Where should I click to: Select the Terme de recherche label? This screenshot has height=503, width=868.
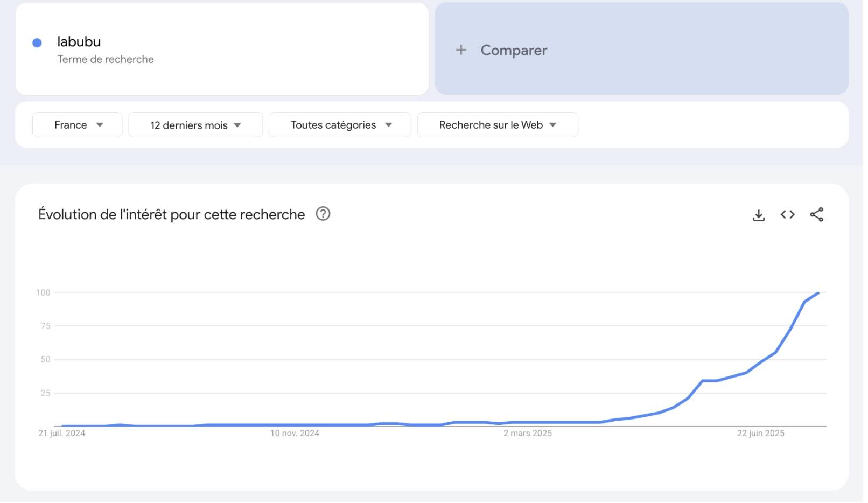(x=106, y=60)
